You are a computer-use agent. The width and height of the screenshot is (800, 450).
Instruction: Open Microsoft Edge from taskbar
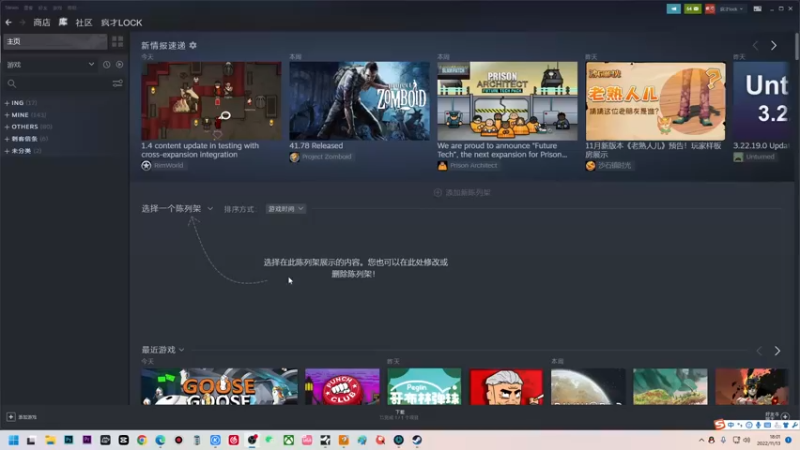160,440
